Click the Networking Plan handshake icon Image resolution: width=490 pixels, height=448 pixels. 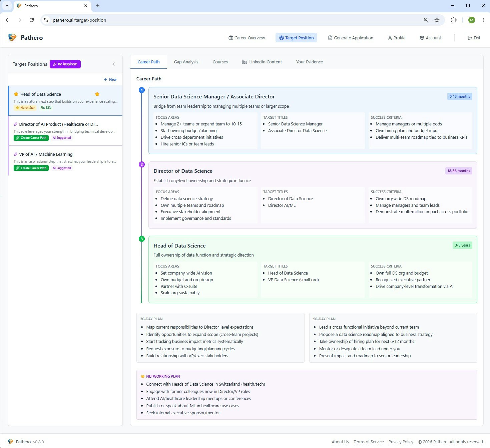(142, 376)
